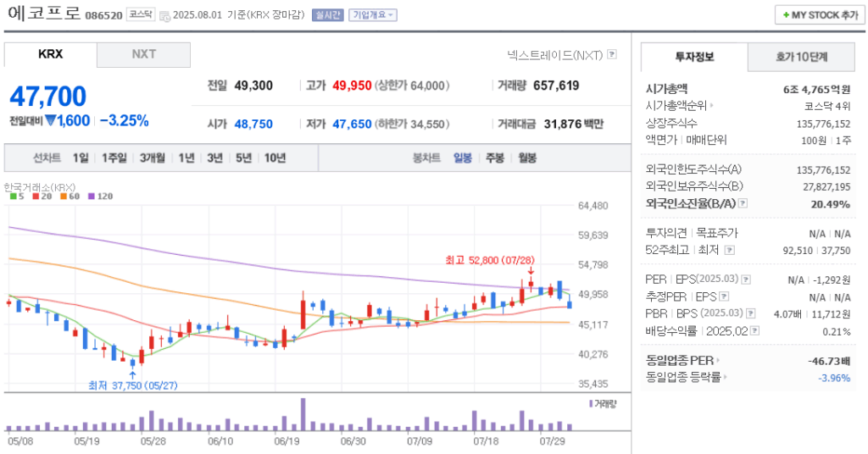Open 동일업종 PER link
This screenshot has height=454, width=868.
tap(682, 361)
